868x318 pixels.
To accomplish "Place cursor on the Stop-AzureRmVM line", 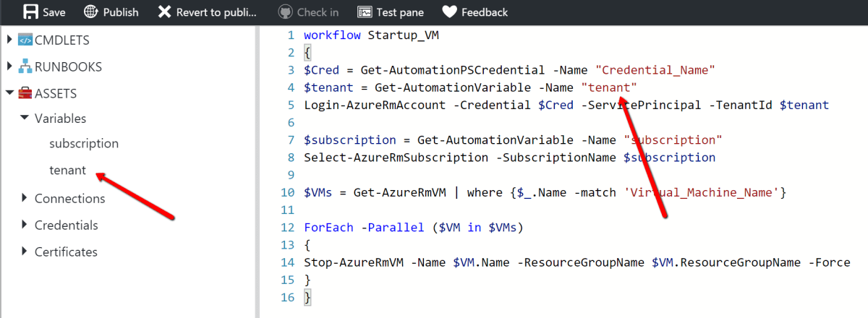I will tap(576, 262).
